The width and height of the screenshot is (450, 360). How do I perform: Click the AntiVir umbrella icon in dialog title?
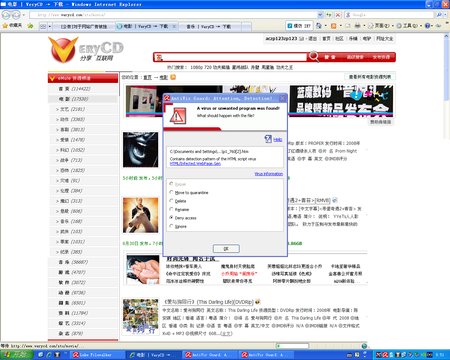click(x=167, y=98)
